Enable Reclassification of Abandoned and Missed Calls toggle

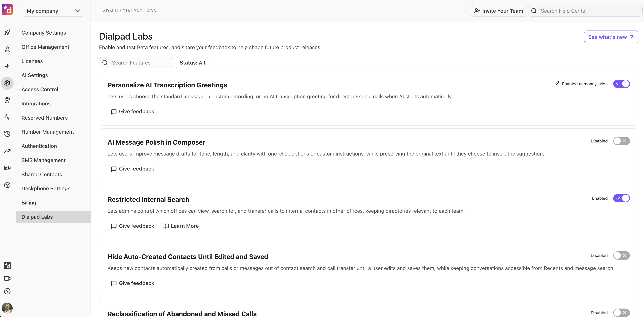pos(621,313)
